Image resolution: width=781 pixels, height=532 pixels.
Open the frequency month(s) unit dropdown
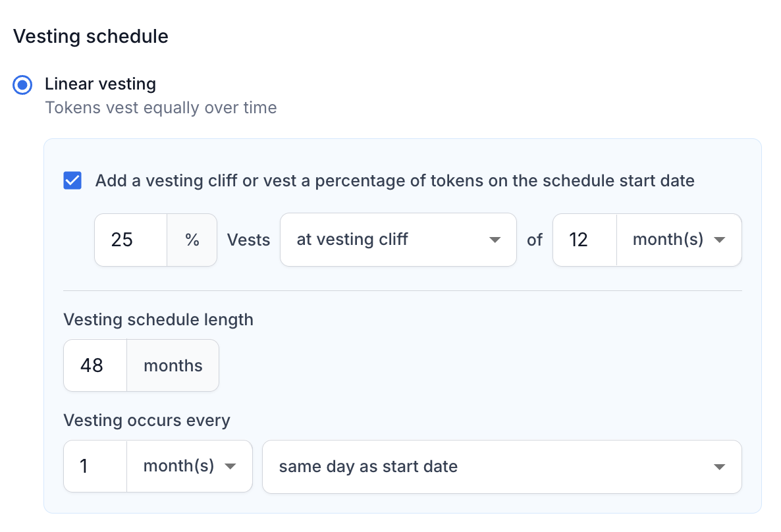coord(190,466)
